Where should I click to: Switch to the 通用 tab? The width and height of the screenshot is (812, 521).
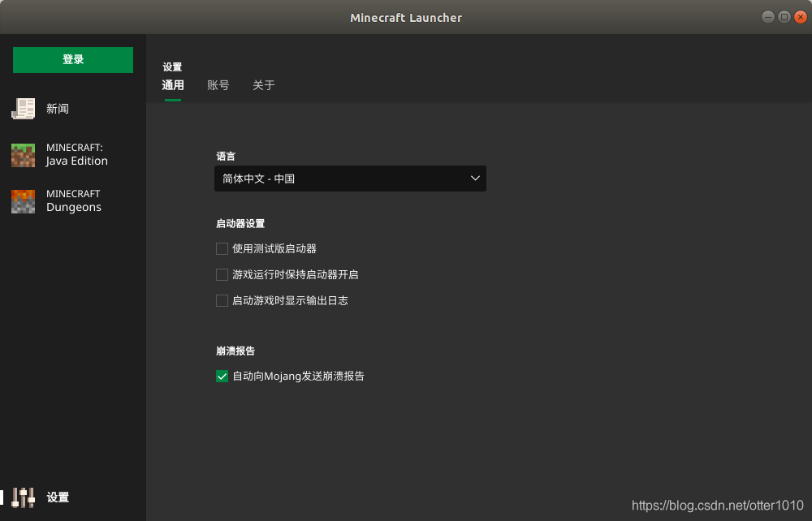[173, 85]
